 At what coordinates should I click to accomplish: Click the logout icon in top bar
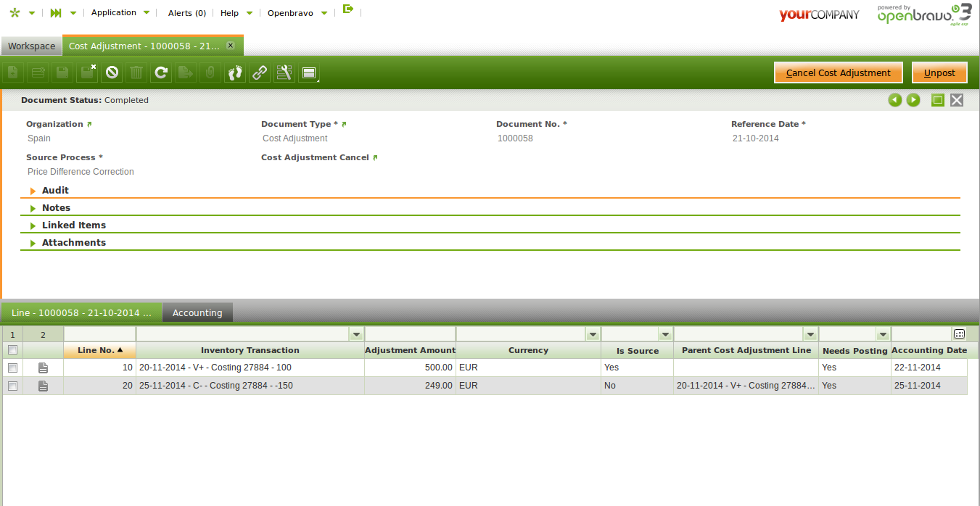[348, 9]
